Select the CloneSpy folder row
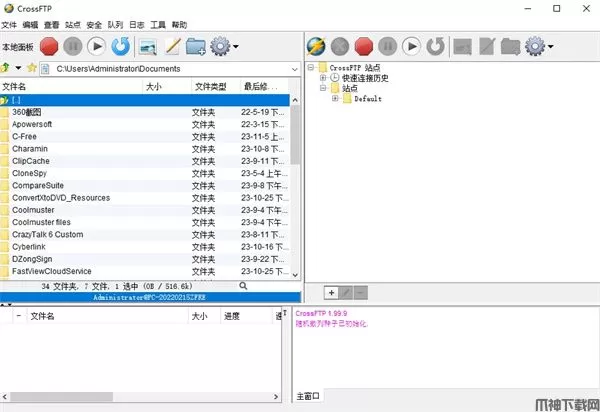Image resolution: width=600 pixels, height=412 pixels. [145, 173]
